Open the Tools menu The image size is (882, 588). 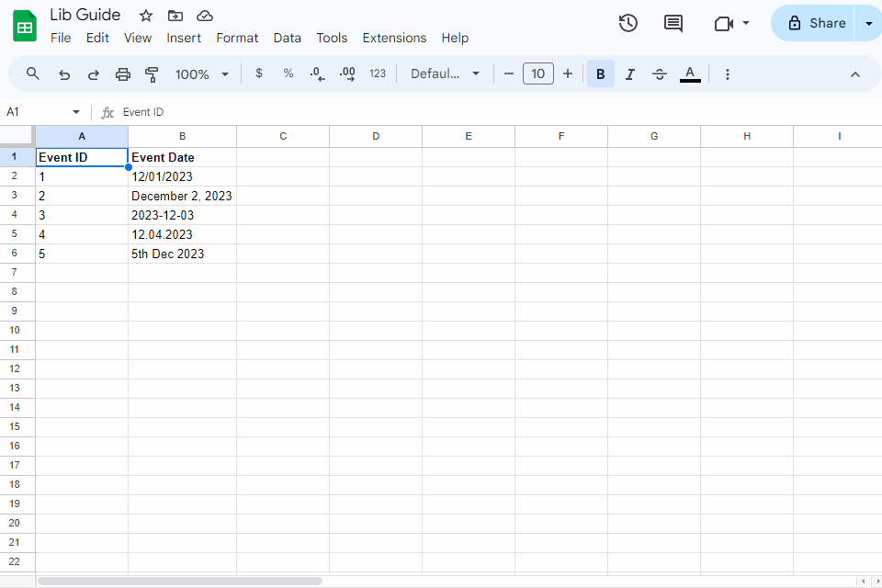[332, 38]
